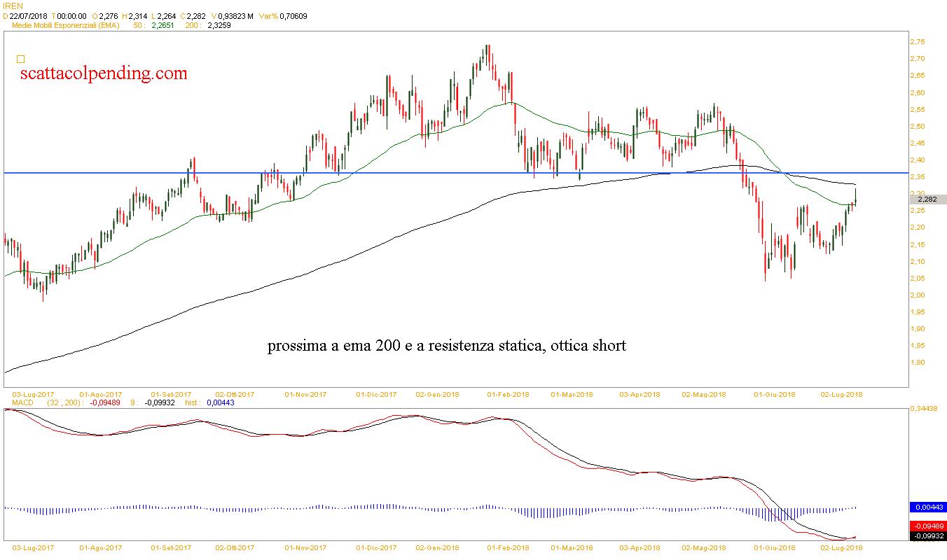Click 01-Ago-2017 on the price chart date axis
This screenshot has height=560, width=947.
[101, 394]
